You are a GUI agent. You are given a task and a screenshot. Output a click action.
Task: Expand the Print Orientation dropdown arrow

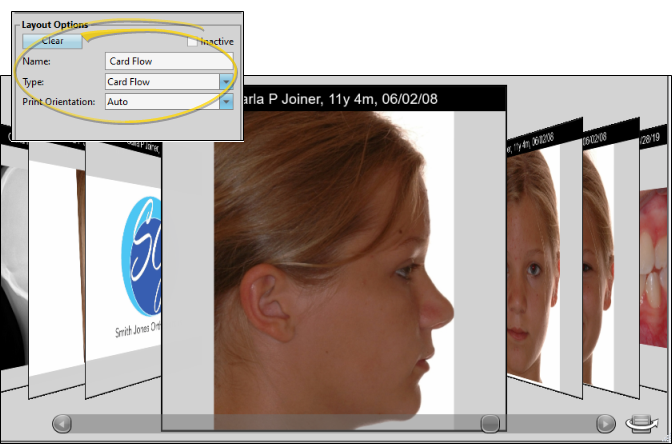tap(226, 101)
